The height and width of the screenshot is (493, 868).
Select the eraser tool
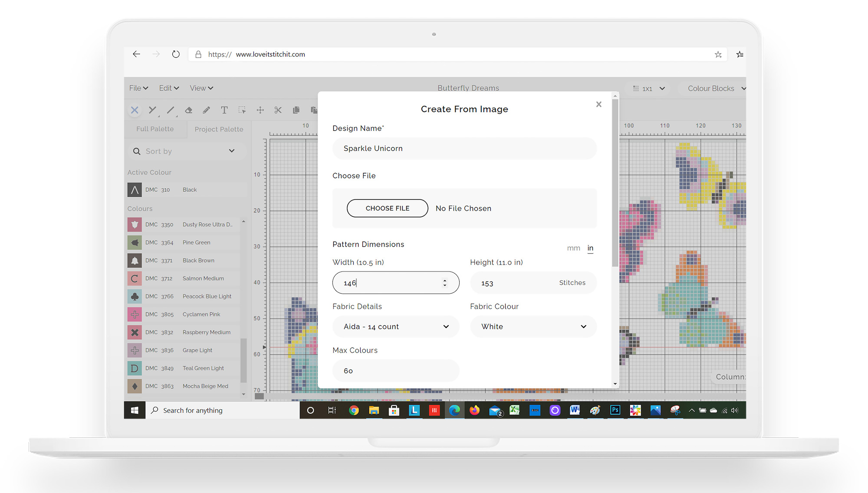click(188, 110)
